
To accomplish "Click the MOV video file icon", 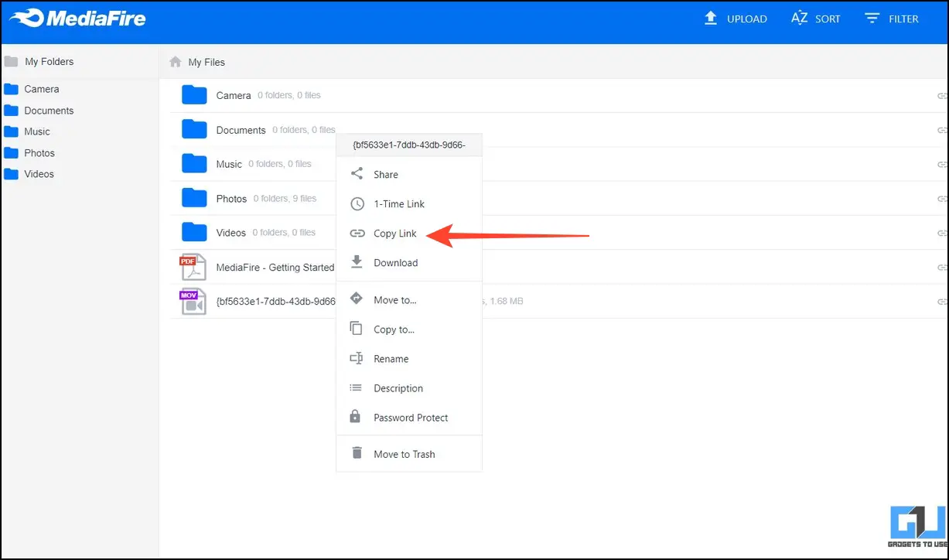I will (x=193, y=301).
